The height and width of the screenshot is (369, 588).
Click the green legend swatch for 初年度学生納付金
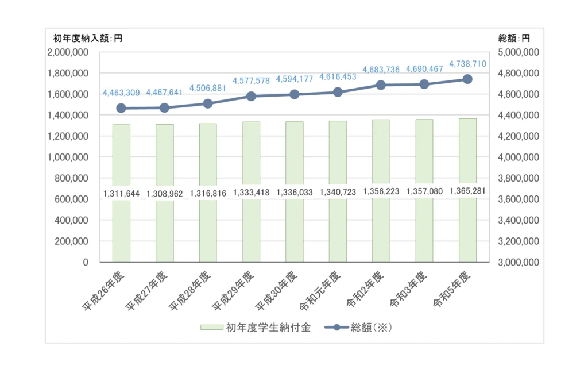click(211, 328)
